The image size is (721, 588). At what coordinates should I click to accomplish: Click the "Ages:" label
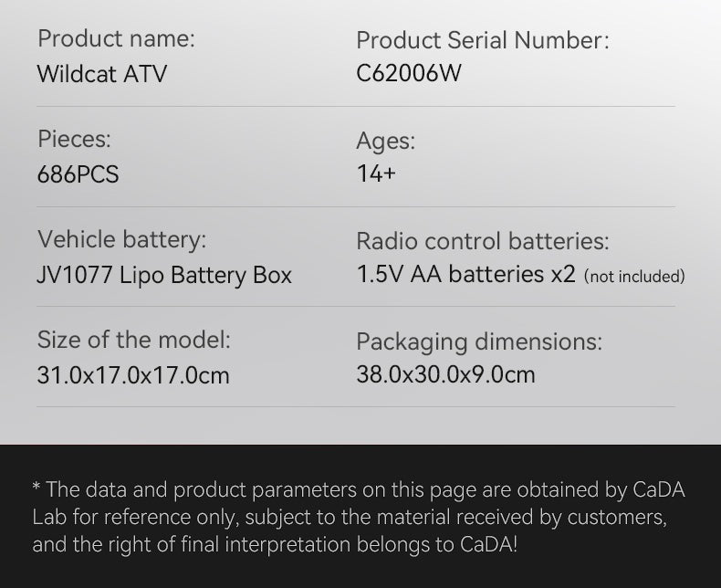(385, 141)
